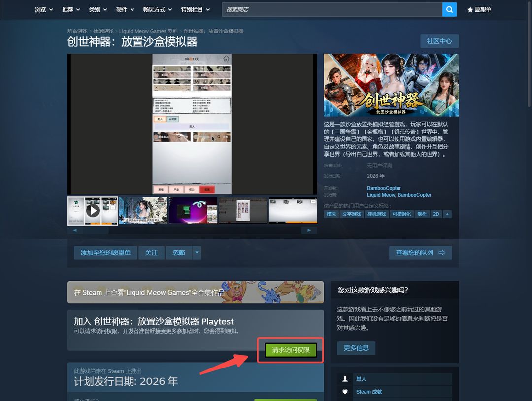
Task: Expand the 类别 categories menu
Action: 97,10
